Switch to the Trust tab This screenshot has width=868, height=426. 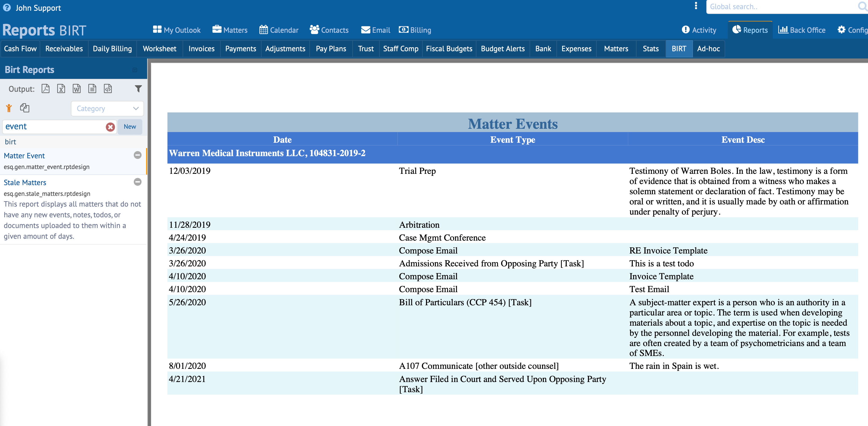tap(366, 49)
